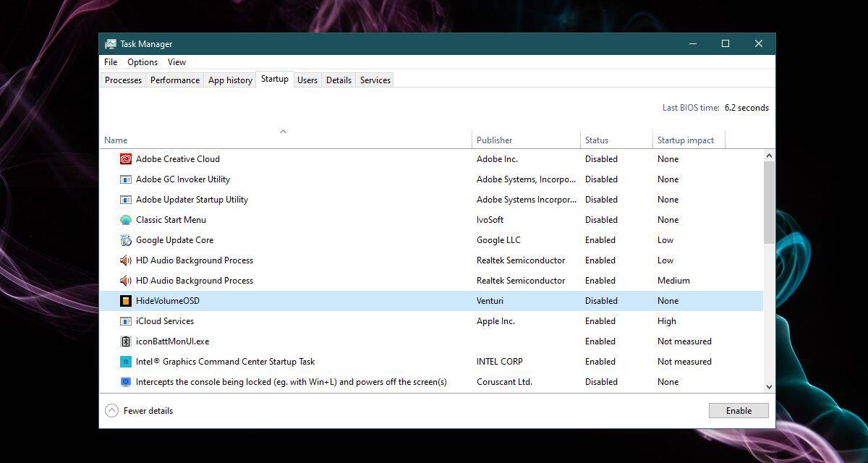Open the File menu

(111, 62)
